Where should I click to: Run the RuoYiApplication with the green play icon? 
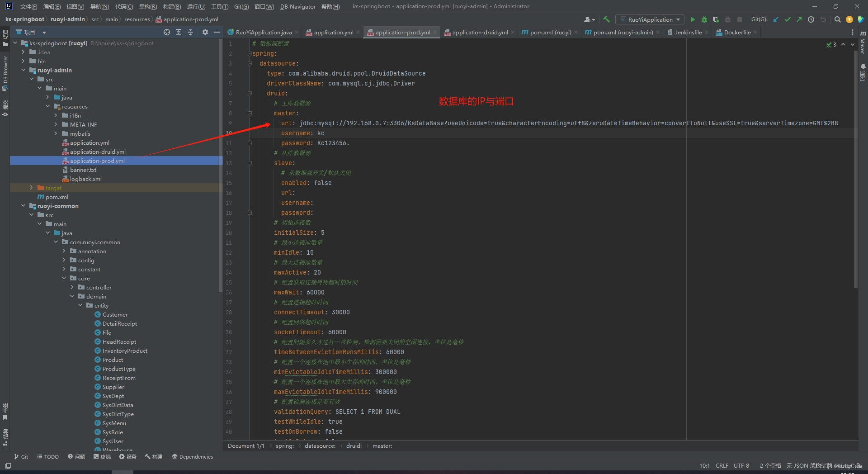pos(692,19)
